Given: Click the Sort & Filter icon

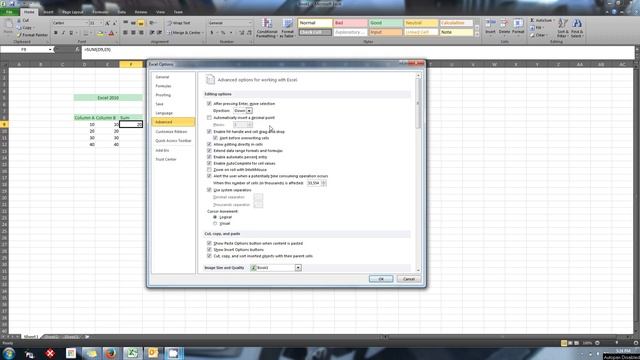Looking at the screenshot, I should click(562, 24).
